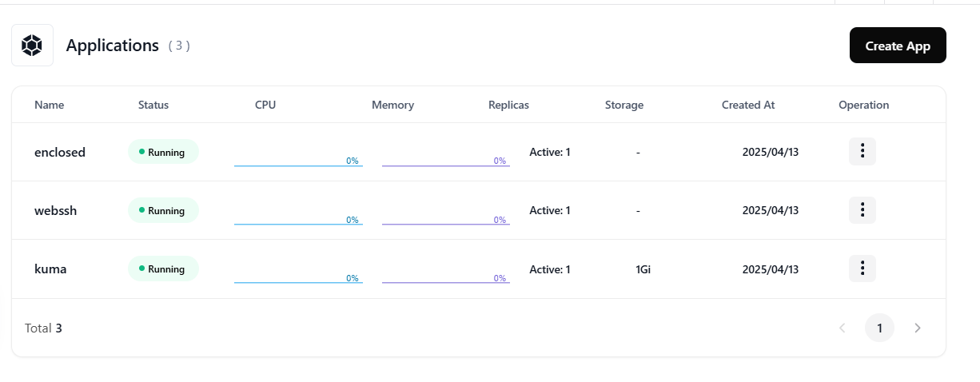Click the Storage value 1Gi for kuma
The width and height of the screenshot is (980, 382).
643,269
